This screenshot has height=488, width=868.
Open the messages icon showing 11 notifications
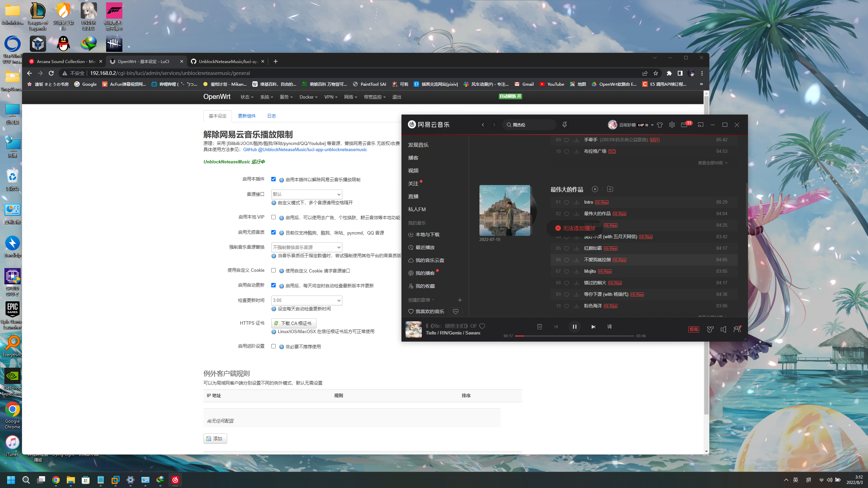pos(684,125)
